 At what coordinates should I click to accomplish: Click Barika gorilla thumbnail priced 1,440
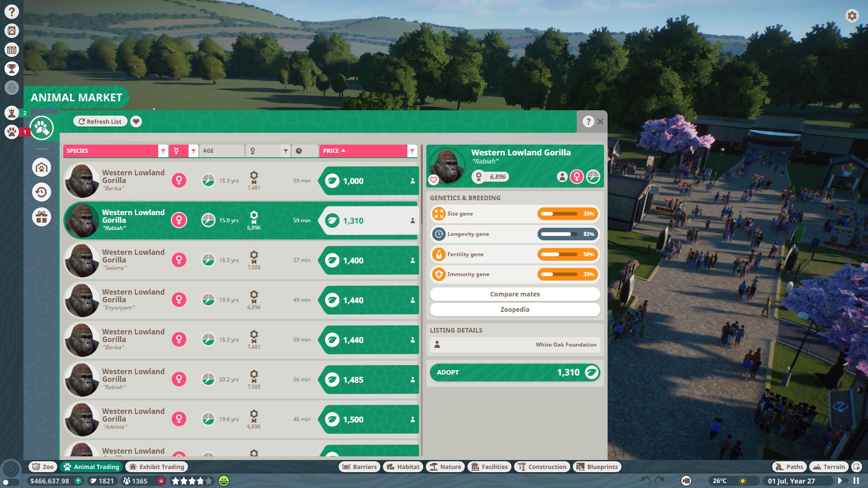82,340
